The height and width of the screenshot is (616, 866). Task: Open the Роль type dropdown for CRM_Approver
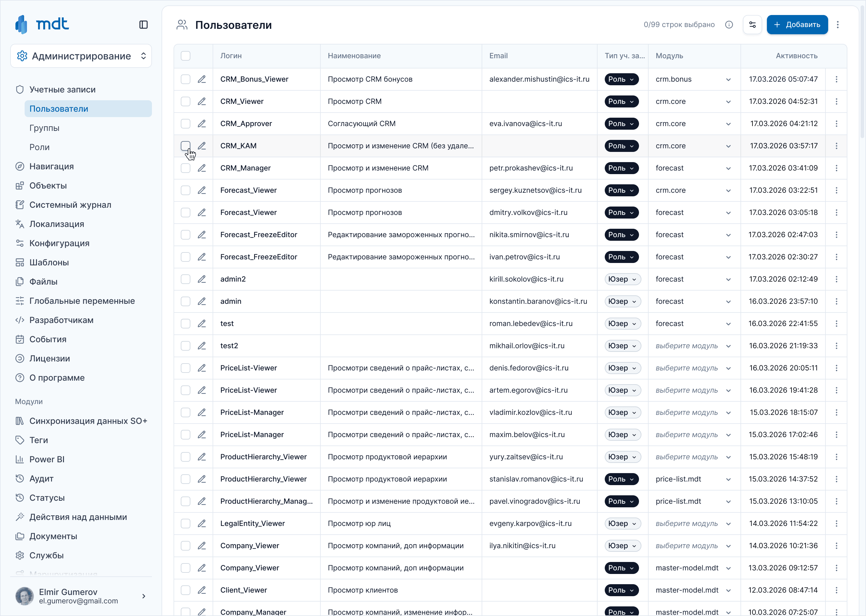coord(622,124)
